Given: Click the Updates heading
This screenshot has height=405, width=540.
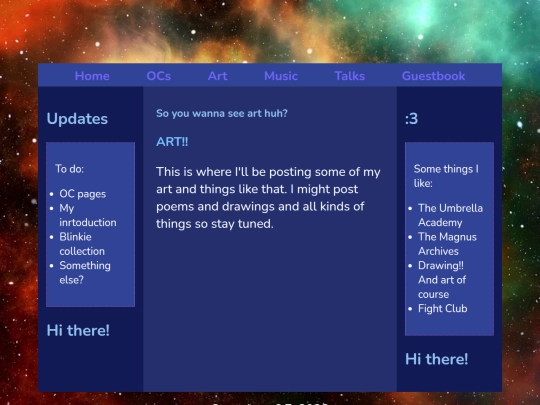Looking at the screenshot, I should click(x=77, y=119).
